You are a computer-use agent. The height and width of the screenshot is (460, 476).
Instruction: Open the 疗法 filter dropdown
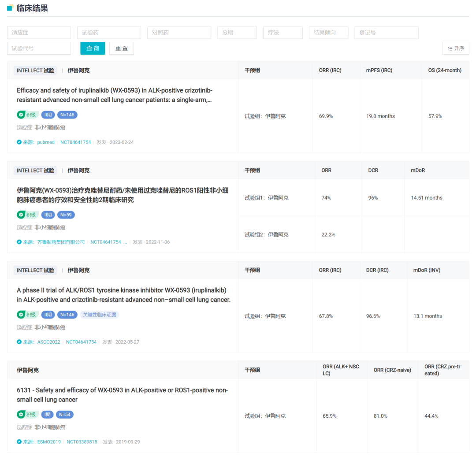(x=283, y=33)
